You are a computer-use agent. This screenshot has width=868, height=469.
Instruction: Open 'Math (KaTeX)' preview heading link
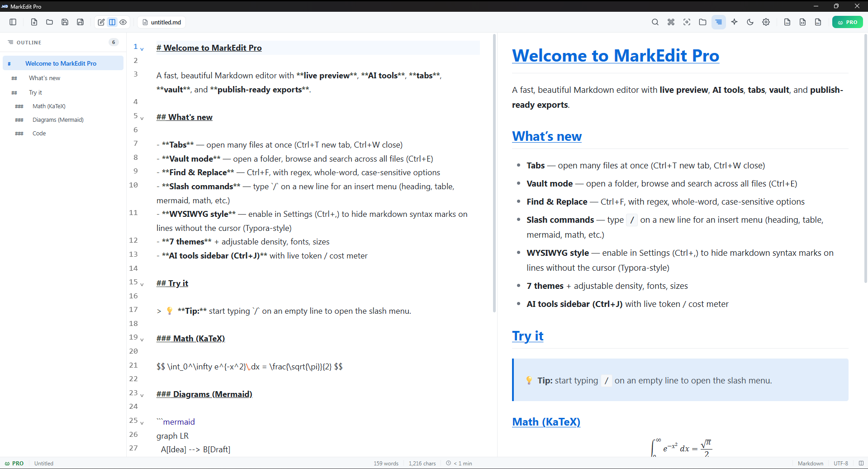point(546,422)
